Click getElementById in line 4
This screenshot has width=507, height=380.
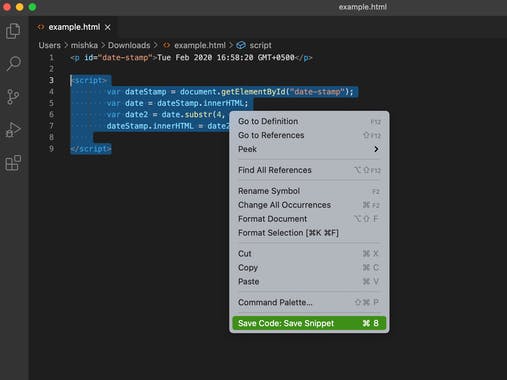[x=253, y=92]
